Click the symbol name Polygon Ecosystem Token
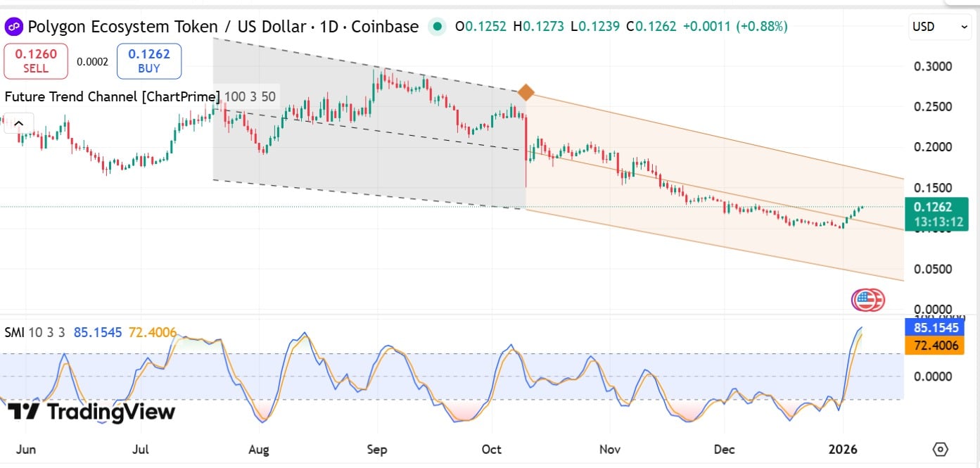The image size is (980, 468). pyautogui.click(x=122, y=27)
